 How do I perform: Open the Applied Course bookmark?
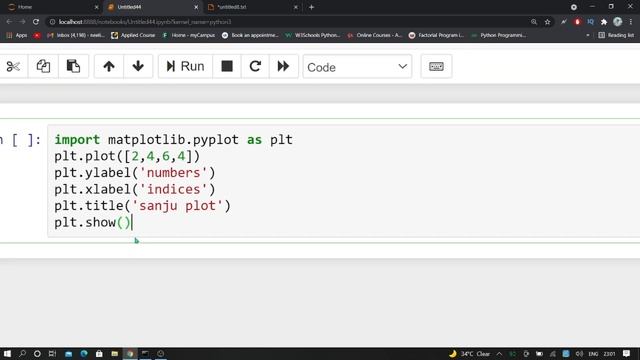(x=133, y=36)
